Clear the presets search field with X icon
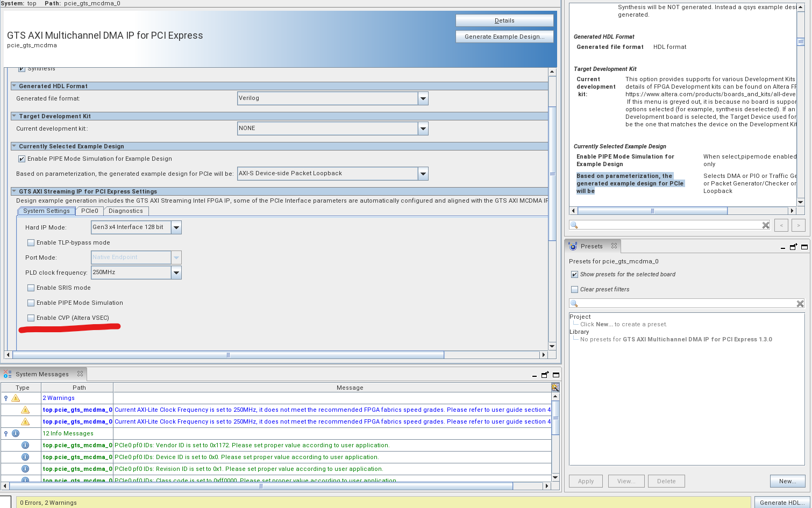812x508 pixels. point(800,304)
